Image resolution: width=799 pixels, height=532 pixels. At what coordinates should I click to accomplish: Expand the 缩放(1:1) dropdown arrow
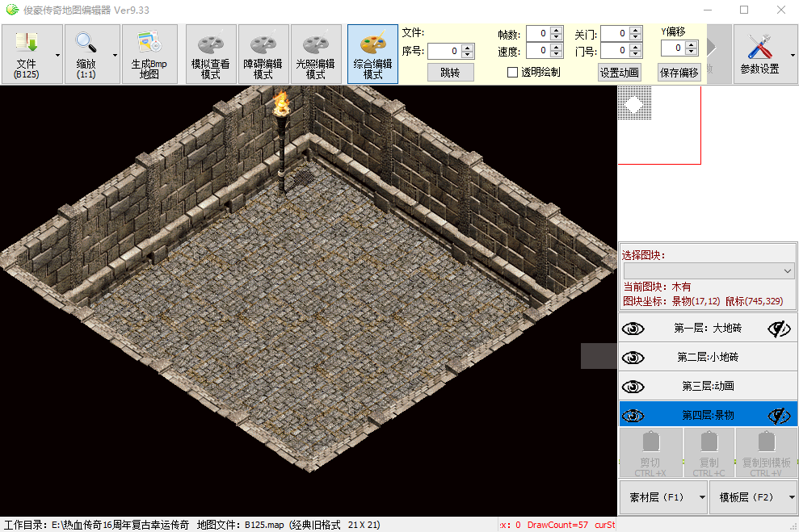(x=116, y=55)
